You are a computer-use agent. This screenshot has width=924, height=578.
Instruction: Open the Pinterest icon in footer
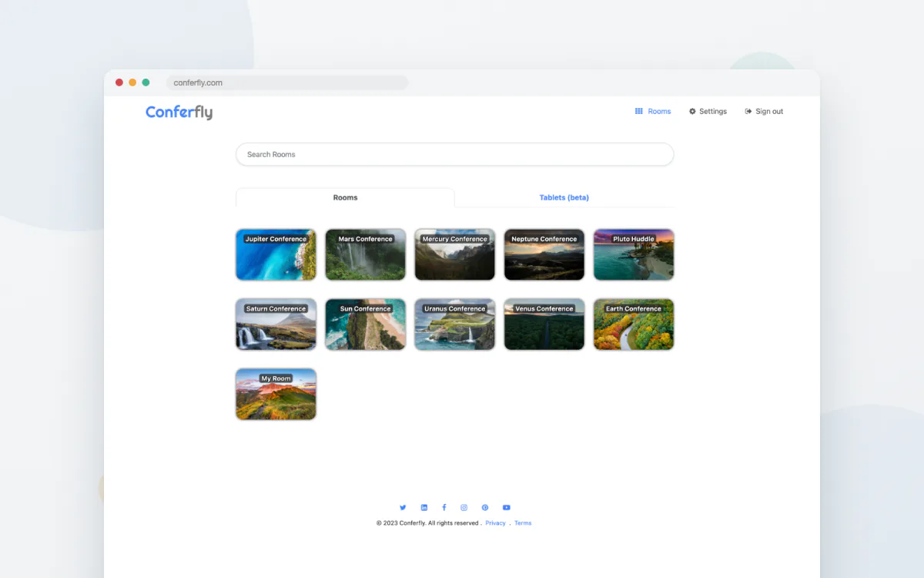coord(485,507)
